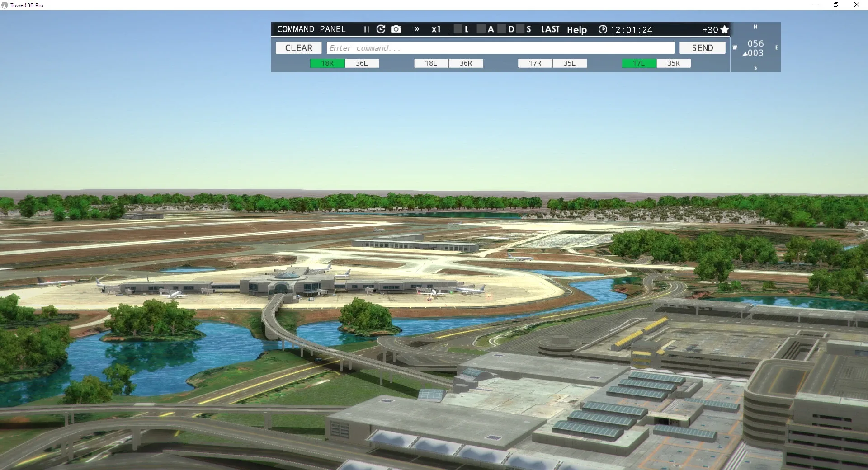
Task: Click the fast-forward double chevron icon
Action: pos(417,29)
